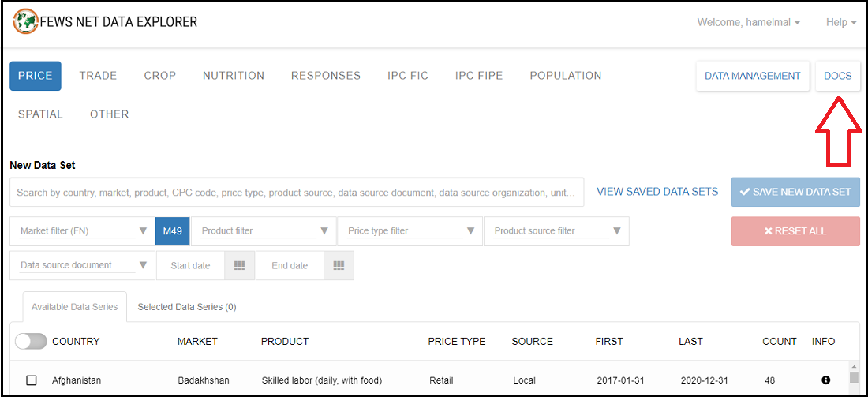Open the End date calendar picker icon
This screenshot has width=868, height=397.
pos(339,266)
